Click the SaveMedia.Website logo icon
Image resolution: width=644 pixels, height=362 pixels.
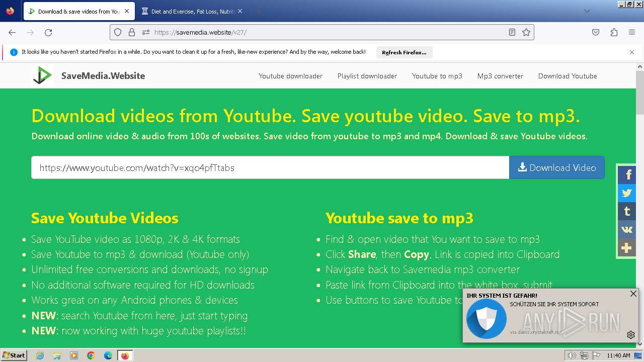[x=42, y=75]
